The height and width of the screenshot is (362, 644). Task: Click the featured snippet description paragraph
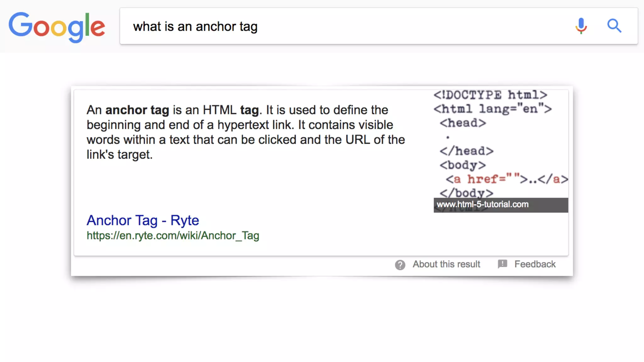coord(245,132)
